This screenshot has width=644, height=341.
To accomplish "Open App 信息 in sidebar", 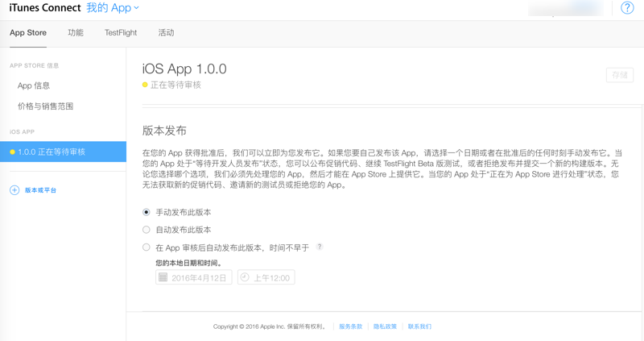I will (34, 85).
